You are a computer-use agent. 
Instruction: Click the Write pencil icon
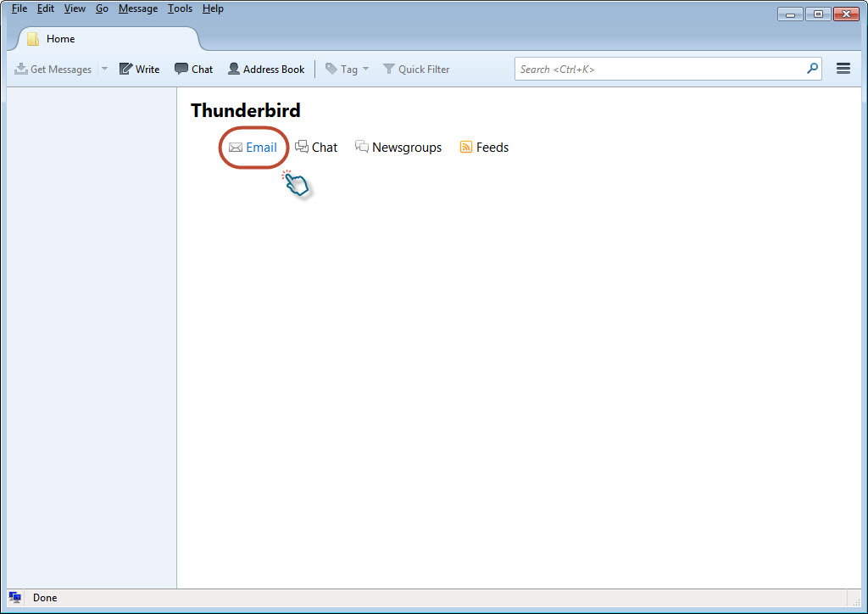pos(125,69)
